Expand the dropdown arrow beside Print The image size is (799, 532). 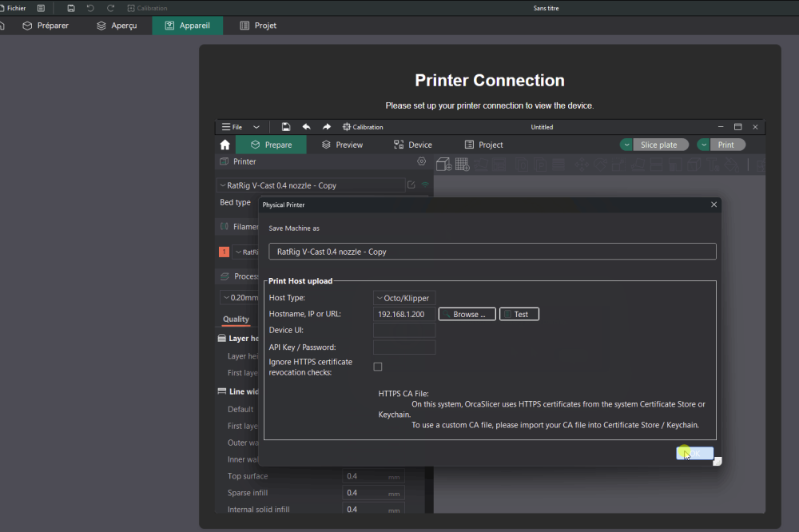click(703, 145)
